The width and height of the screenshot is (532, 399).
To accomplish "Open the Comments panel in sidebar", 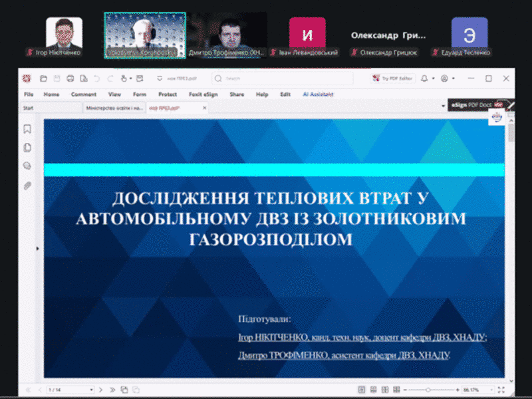I will coord(27,166).
